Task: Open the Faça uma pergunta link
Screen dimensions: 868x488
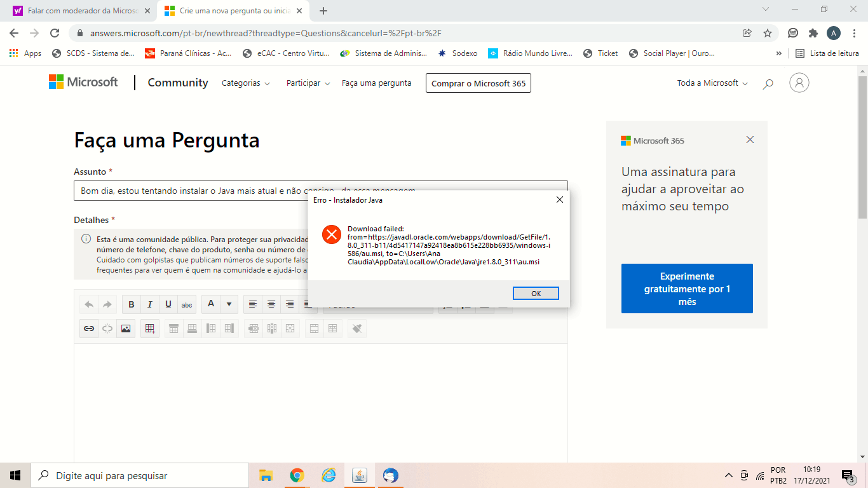Action: 377,83
